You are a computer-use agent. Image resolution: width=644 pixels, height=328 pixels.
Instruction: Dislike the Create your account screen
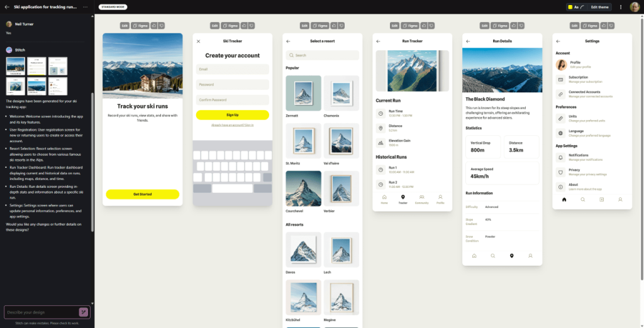pyautogui.click(x=252, y=26)
